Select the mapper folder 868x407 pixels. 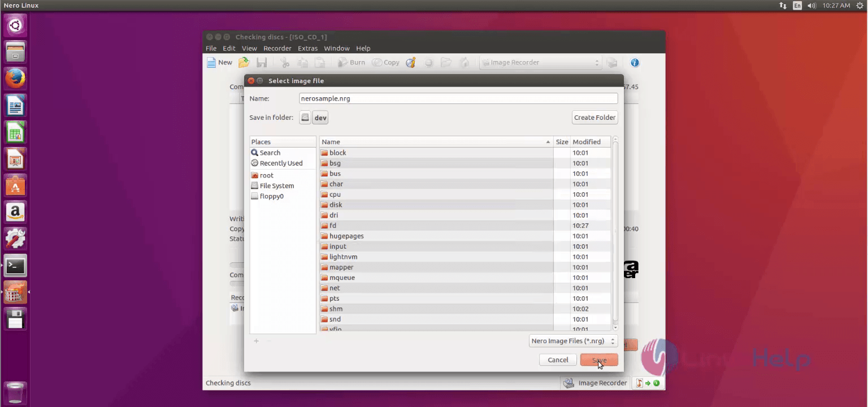click(465, 267)
